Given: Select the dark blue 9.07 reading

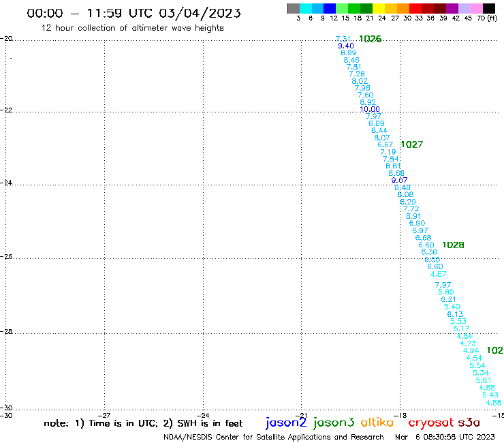Looking at the screenshot, I should [400, 180].
